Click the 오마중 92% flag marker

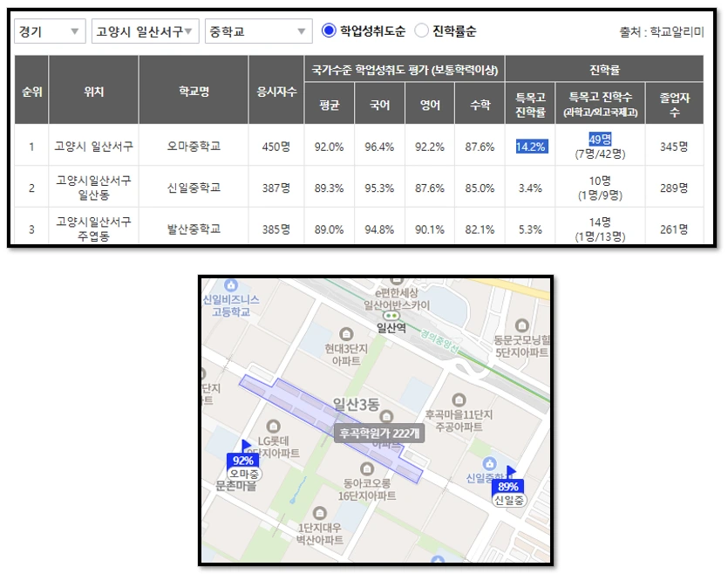click(x=244, y=461)
